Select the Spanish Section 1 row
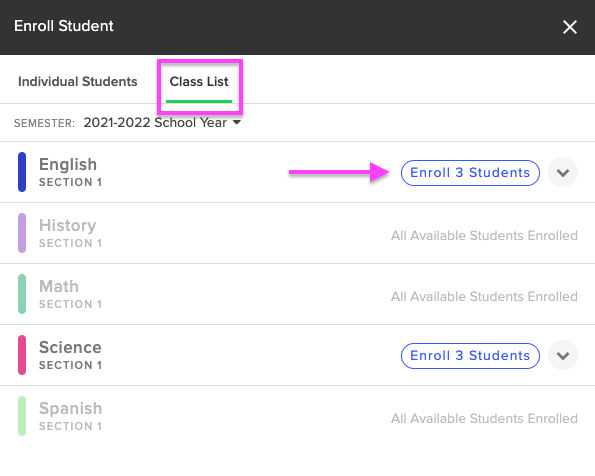Screen dimensions: 595x476 tap(298, 416)
